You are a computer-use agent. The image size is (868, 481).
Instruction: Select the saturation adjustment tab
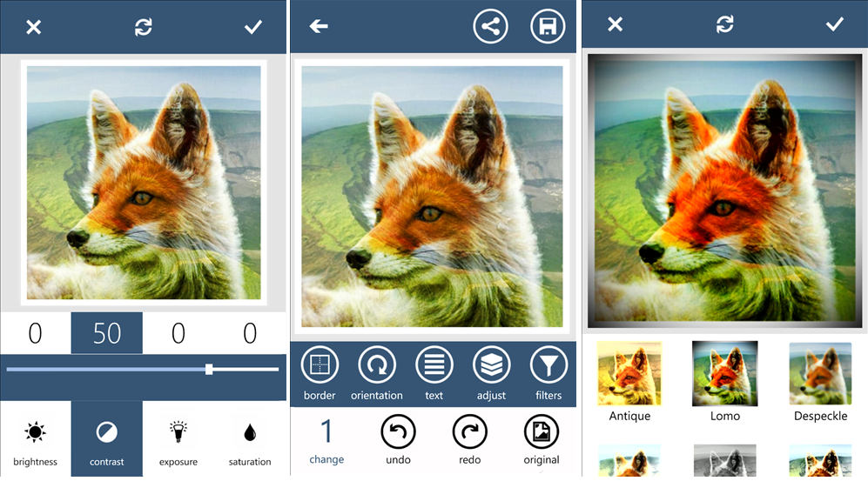click(x=250, y=439)
